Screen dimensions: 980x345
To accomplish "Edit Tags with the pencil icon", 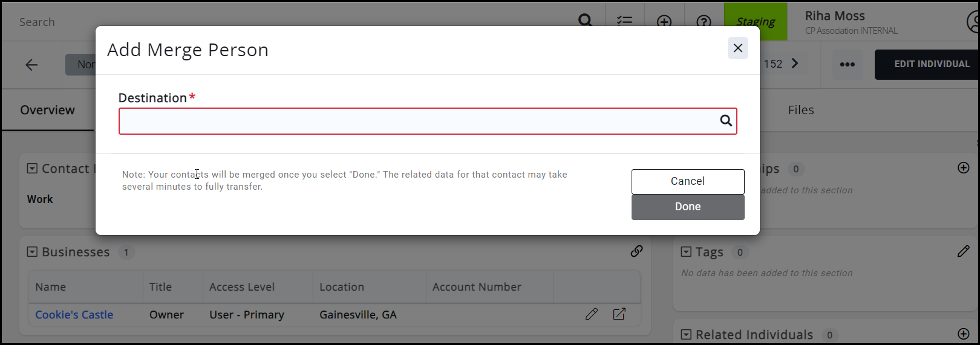I will coord(964,251).
